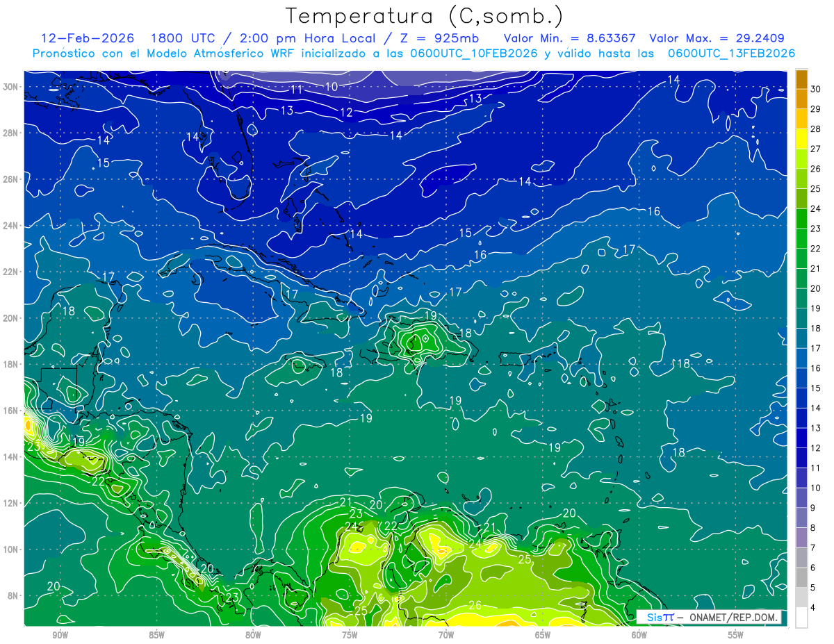
Task: Click the '18N' latitude axis label
Action: point(12,364)
